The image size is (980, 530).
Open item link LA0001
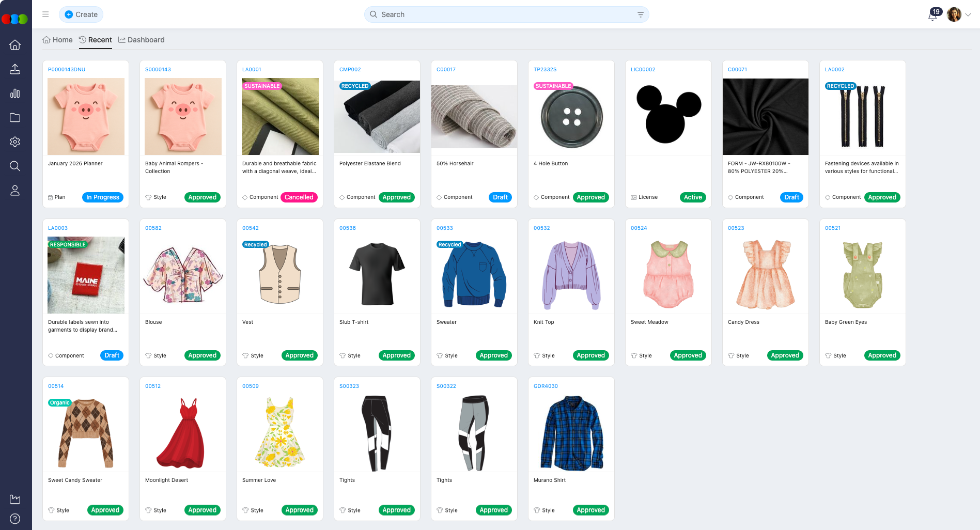(x=252, y=69)
